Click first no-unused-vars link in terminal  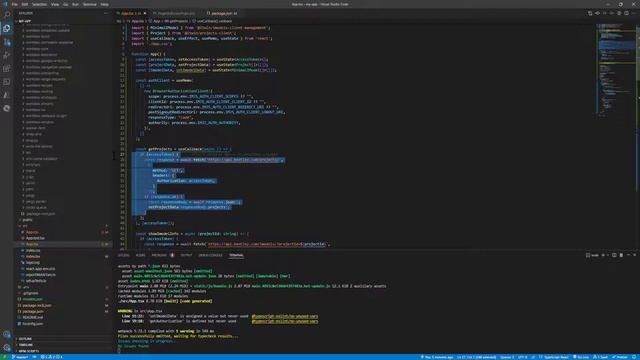[284, 316]
